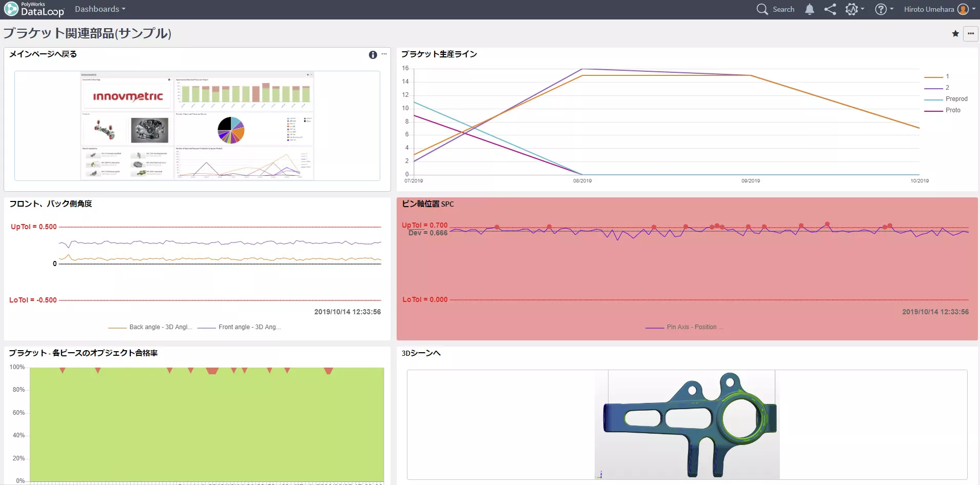980x485 pixels.
Task: Click info icon on main page widget
Action: (x=373, y=55)
